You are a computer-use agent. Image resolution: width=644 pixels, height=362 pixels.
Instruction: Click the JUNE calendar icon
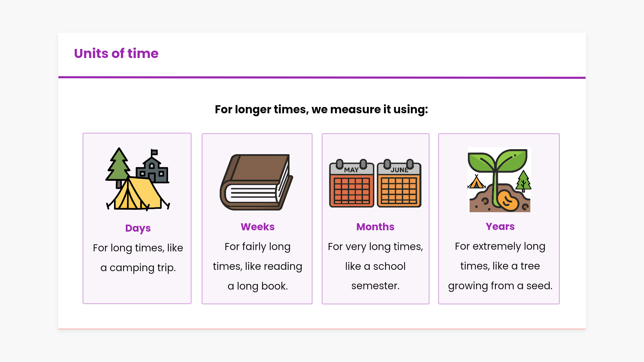click(399, 184)
